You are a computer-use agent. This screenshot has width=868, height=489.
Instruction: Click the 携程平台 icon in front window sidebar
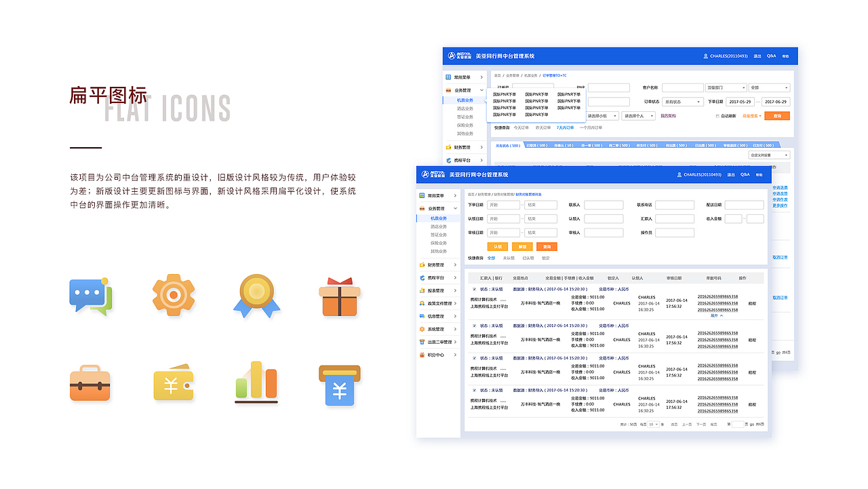click(x=422, y=277)
